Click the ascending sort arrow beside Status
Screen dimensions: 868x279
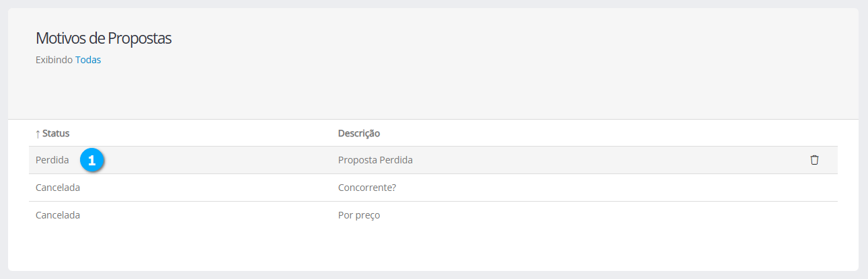38,133
